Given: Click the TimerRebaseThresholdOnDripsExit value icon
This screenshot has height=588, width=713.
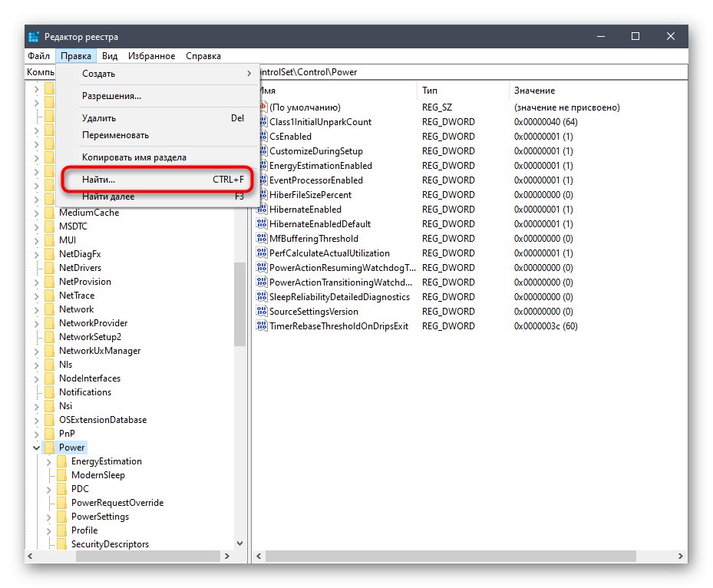Looking at the screenshot, I should point(262,325).
